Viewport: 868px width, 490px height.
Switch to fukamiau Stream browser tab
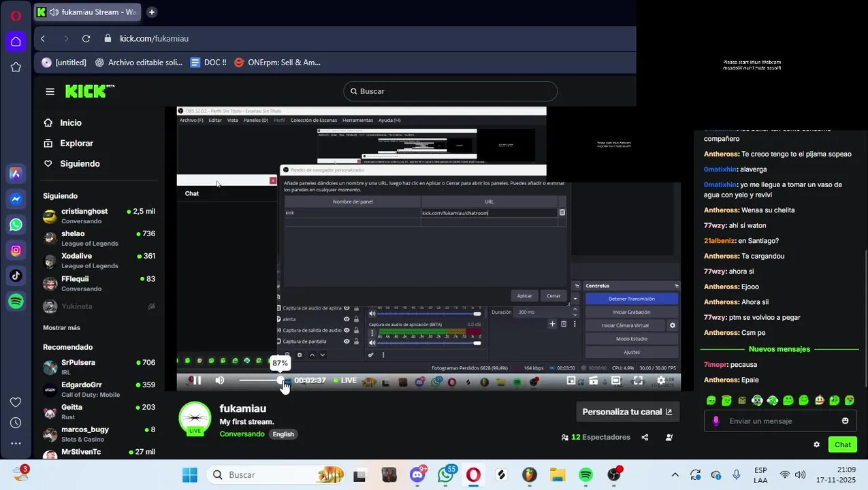87,12
